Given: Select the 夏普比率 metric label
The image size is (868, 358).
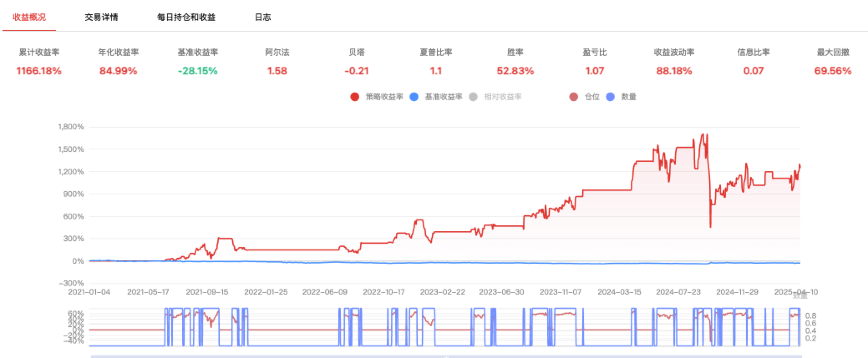Looking at the screenshot, I should click(436, 52).
